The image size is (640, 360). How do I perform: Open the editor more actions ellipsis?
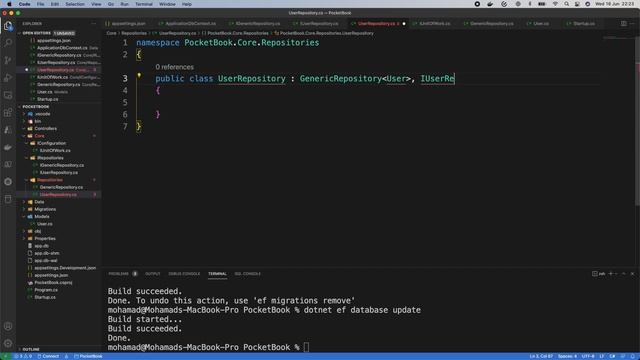click(632, 24)
